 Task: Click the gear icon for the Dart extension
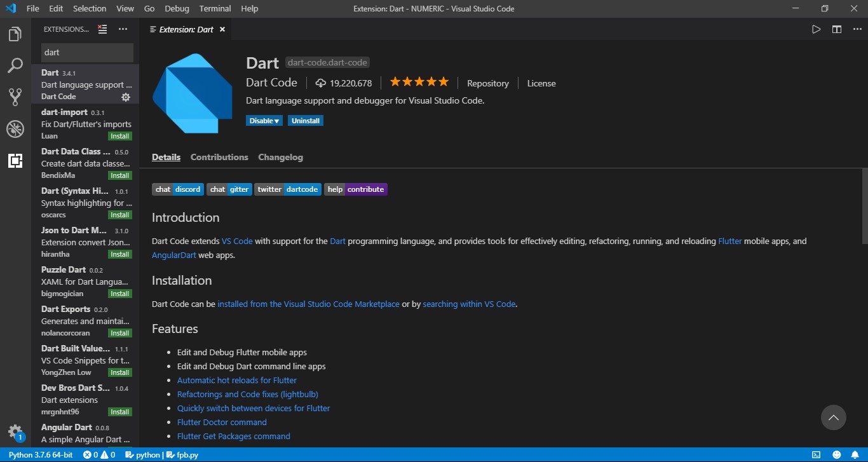pos(126,97)
